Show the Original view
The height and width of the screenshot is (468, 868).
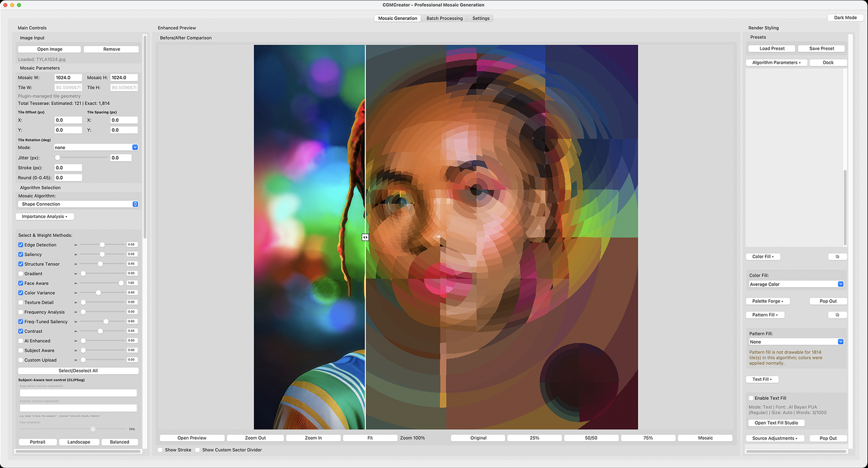click(x=478, y=438)
